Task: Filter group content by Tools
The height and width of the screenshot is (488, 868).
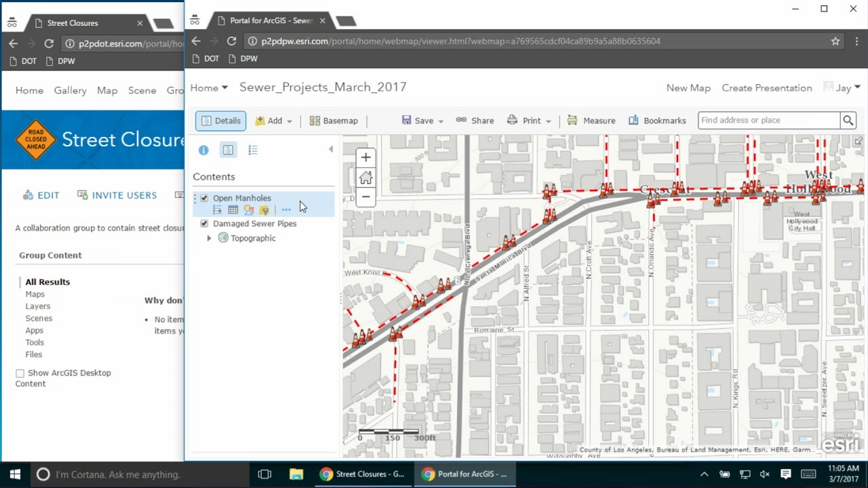Action: tap(35, 342)
